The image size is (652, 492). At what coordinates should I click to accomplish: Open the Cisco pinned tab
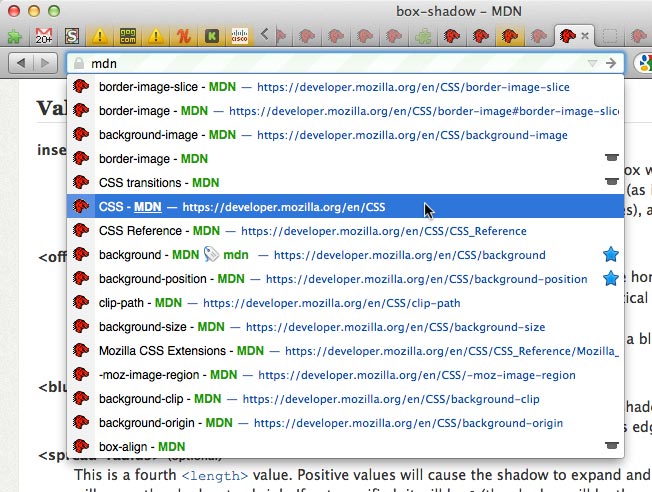click(240, 36)
